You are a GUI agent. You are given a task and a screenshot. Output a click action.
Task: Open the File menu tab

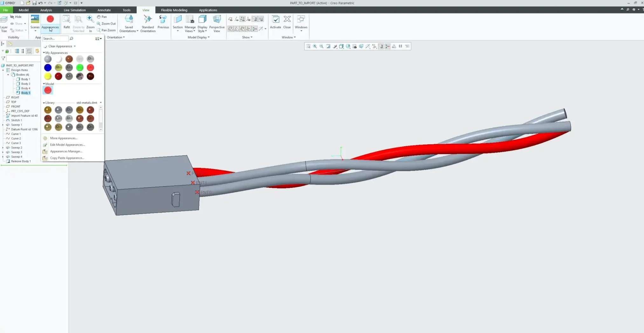click(x=5, y=10)
